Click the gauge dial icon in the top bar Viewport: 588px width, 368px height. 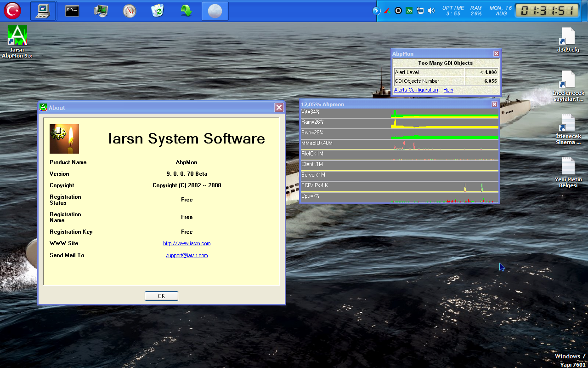coord(130,11)
